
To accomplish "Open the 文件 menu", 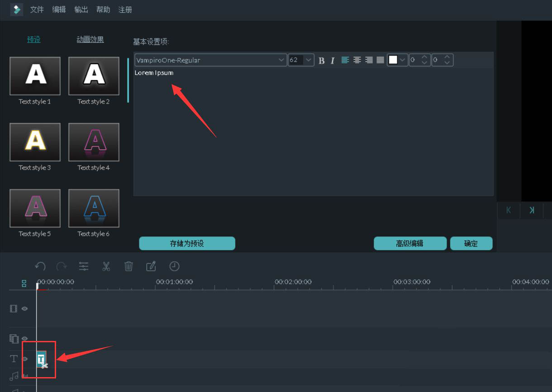I will click(x=37, y=9).
